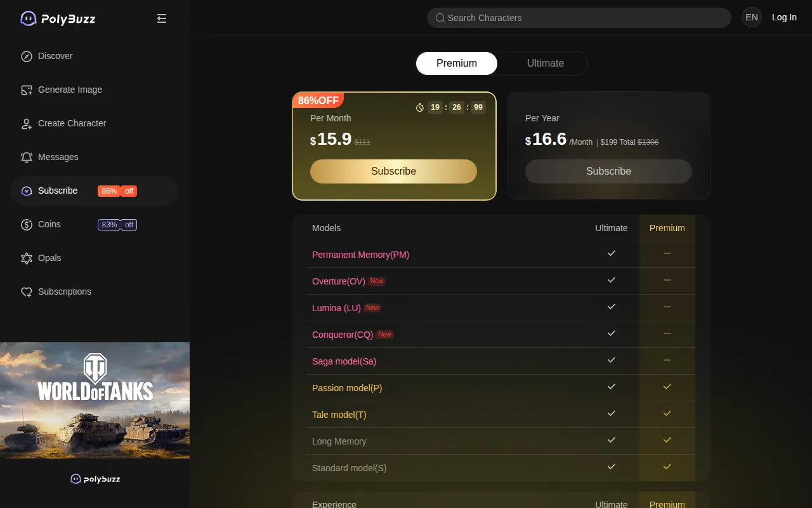Open the World of Tanks advertisement
The height and width of the screenshot is (508, 812).
95,401
